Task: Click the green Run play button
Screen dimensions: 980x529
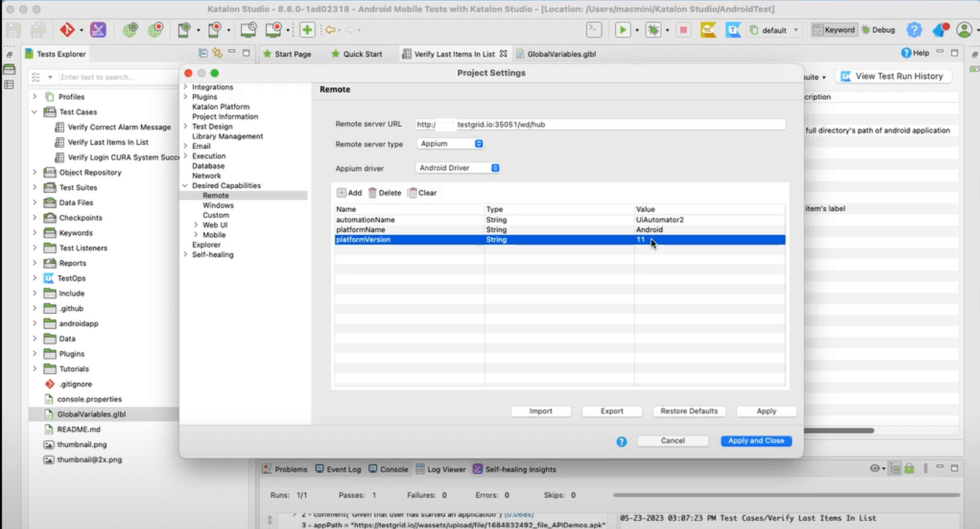Action: pos(623,29)
